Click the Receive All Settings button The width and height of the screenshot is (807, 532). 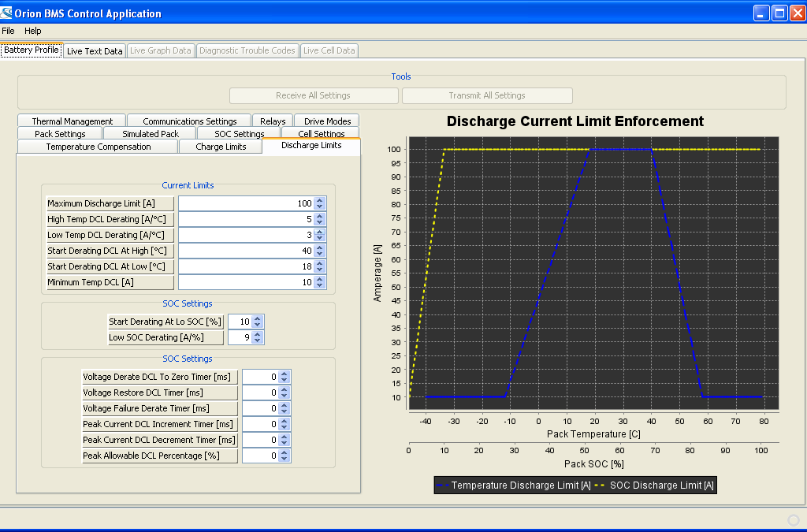[314, 95]
